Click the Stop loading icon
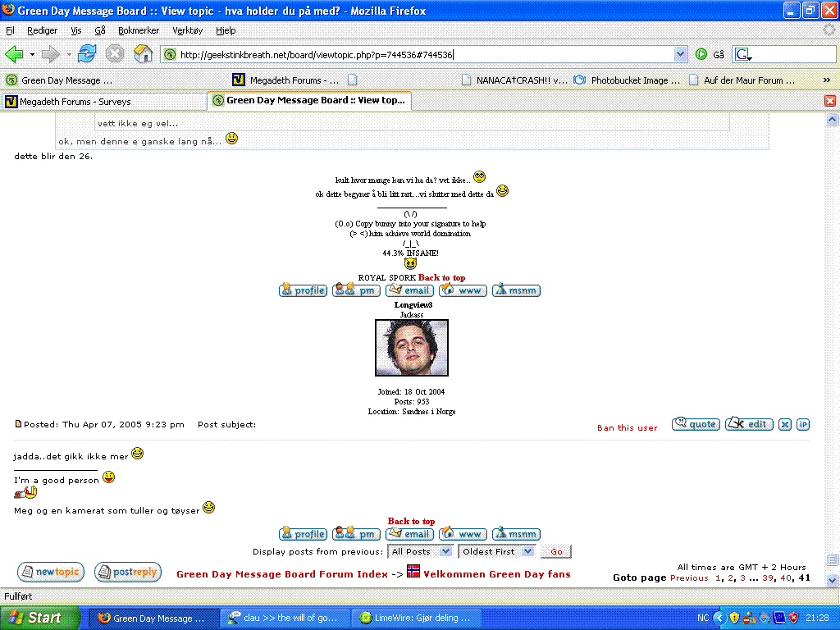This screenshot has width=840, height=630. point(115,53)
